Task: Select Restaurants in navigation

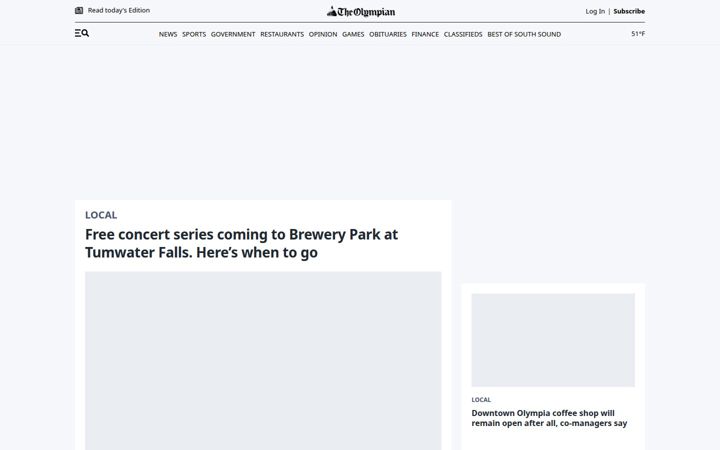Action: [282, 34]
